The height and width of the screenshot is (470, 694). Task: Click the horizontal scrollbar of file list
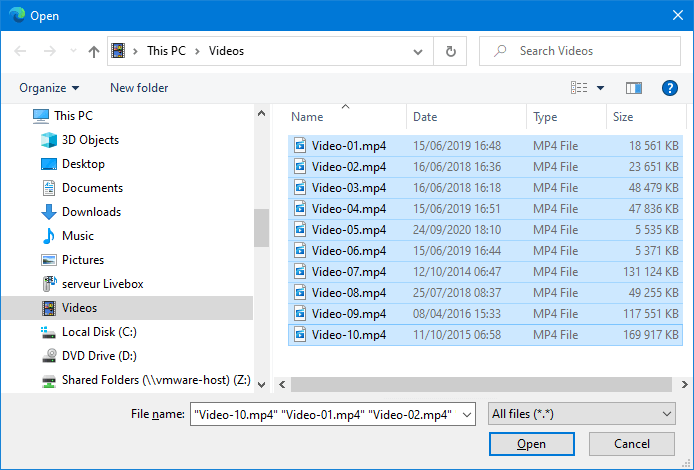[481, 384]
